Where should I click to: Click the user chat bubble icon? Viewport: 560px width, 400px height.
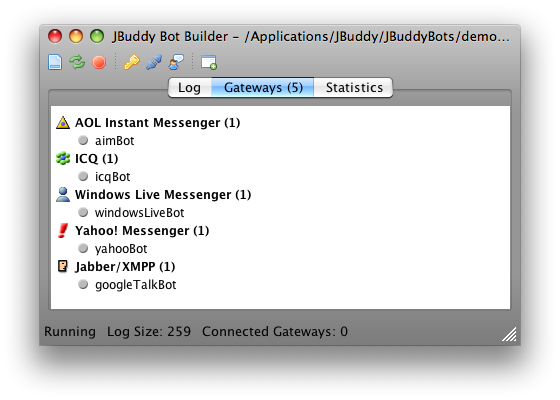point(176,62)
